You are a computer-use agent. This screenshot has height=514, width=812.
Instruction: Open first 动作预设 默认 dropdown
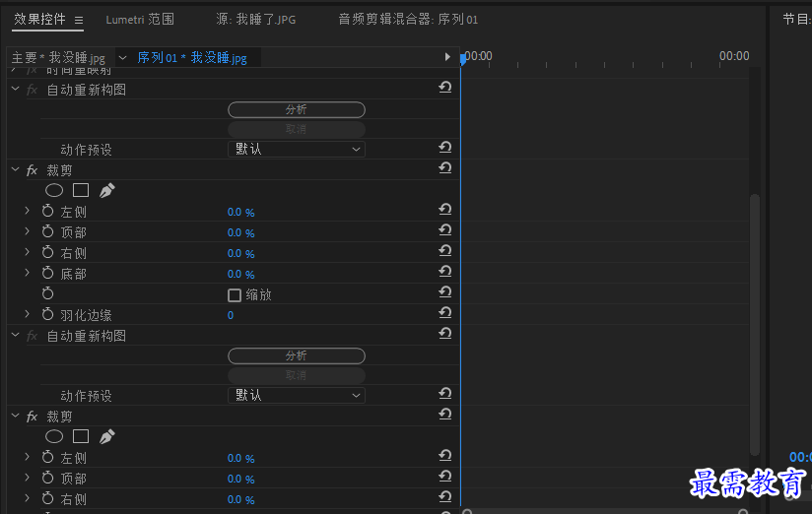click(297, 149)
